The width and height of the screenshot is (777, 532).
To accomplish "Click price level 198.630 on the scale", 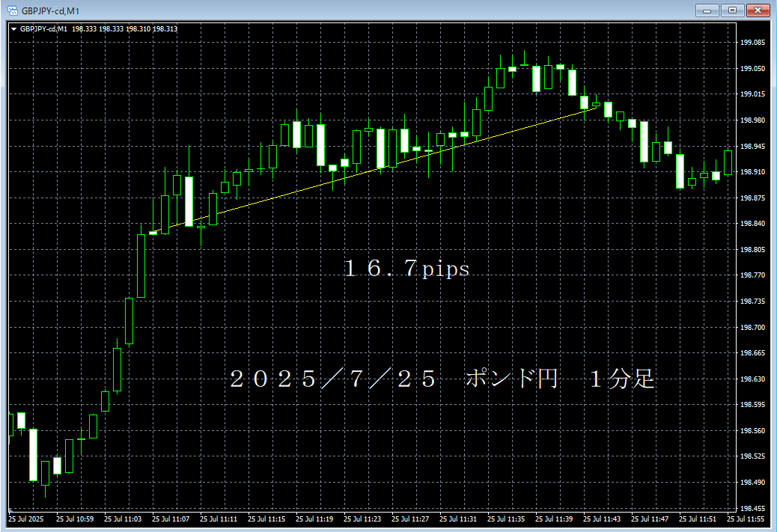I will [752, 379].
